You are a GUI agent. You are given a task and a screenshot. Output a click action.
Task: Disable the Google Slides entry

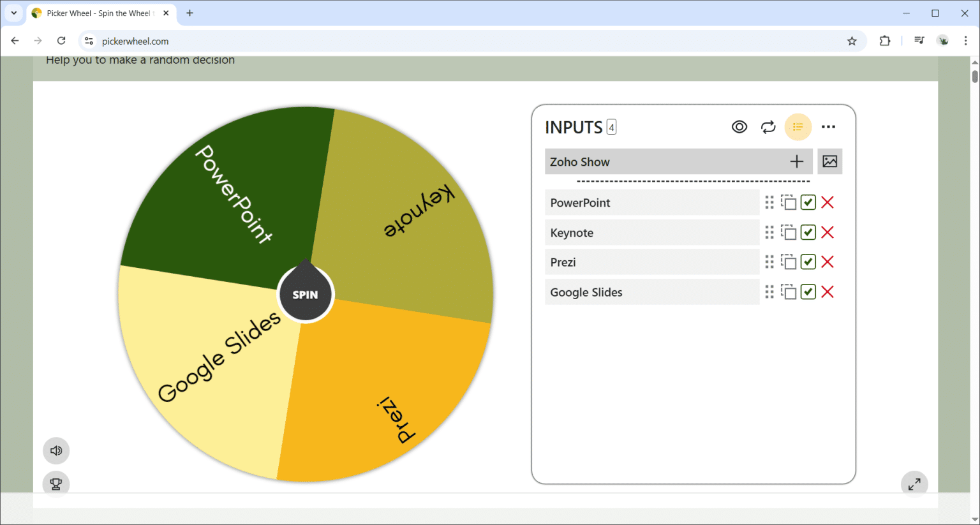808,292
